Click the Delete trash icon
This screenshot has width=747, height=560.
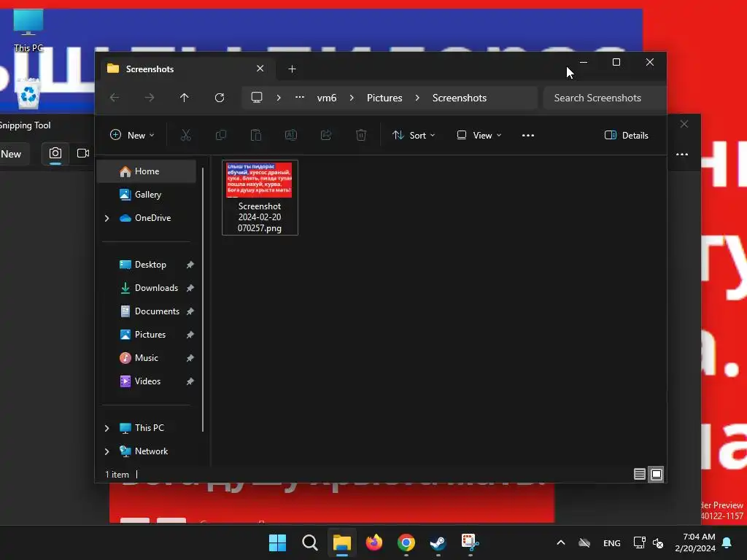coord(361,135)
